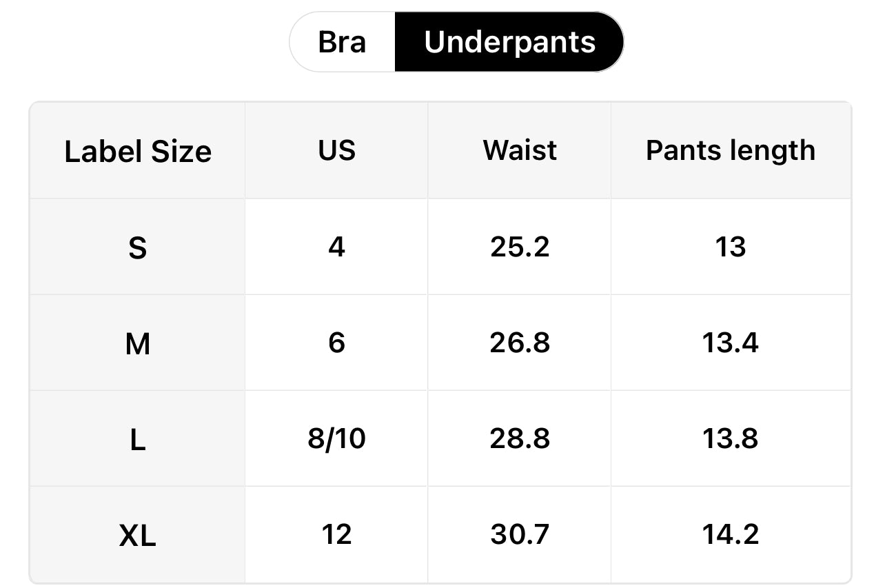The height and width of the screenshot is (588, 885).
Task: Click the 30.7 waist value
Action: [520, 534]
